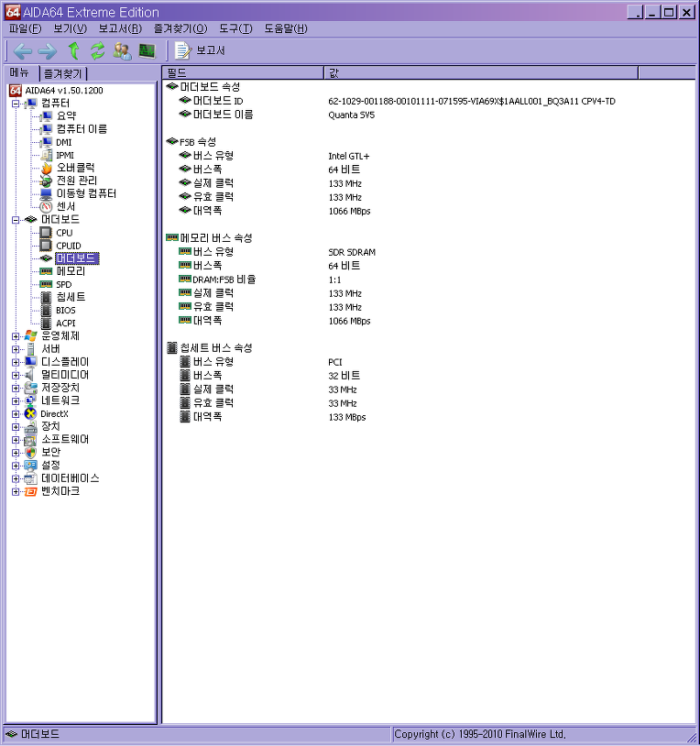Click the DirectX yellow X icon

click(x=31, y=414)
